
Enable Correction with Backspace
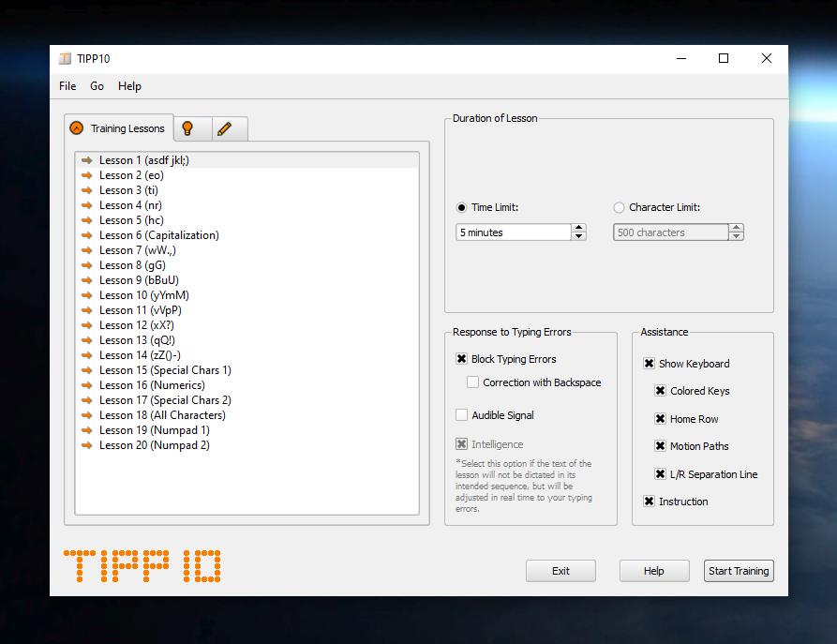[x=472, y=382]
